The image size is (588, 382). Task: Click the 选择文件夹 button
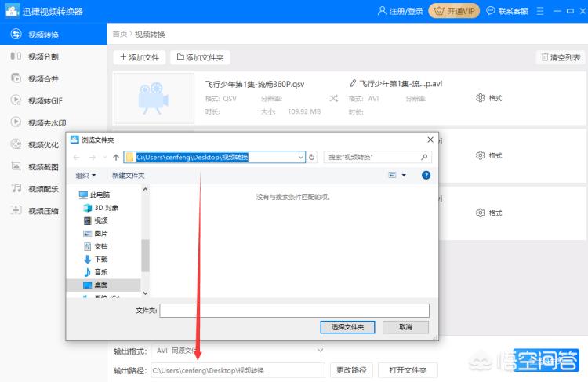pos(347,327)
